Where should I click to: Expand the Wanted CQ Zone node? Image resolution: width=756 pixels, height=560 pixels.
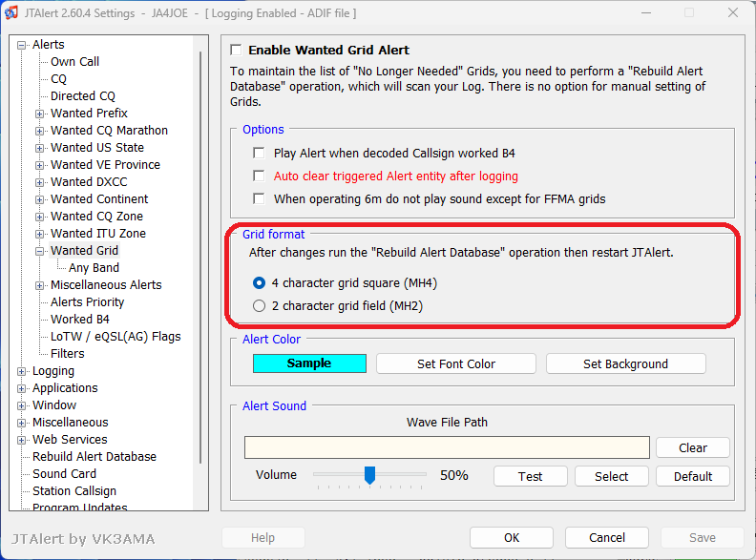click(x=39, y=217)
